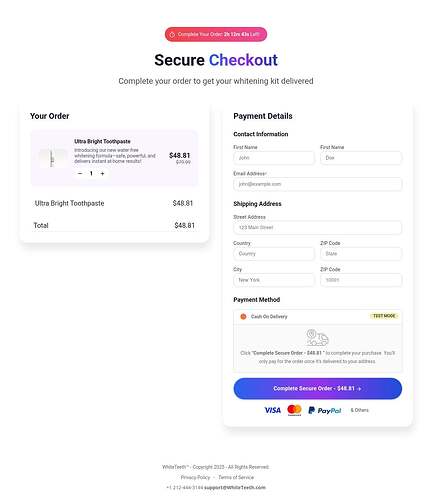Click the City field showing New York
432x499 pixels.
point(274,280)
